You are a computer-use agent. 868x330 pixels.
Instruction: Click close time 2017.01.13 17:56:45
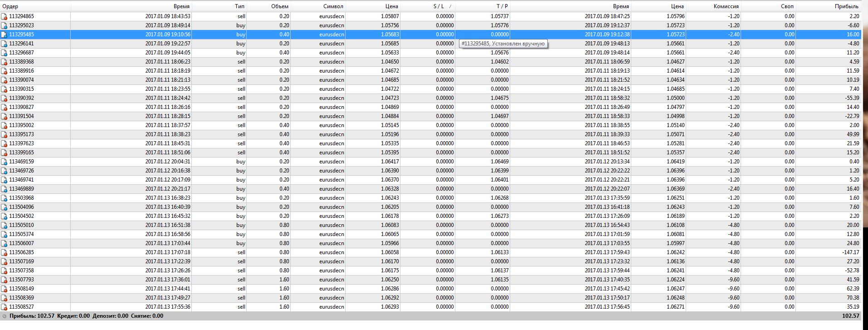point(607,307)
